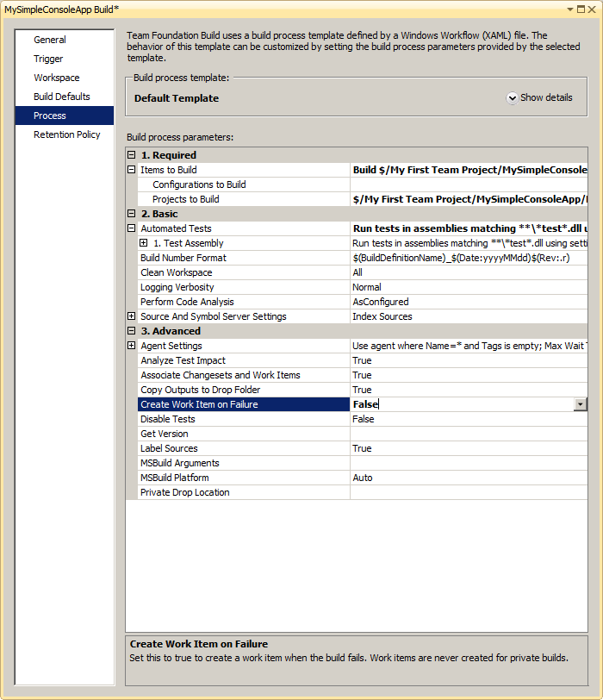Click the MSBuild Arguments value field
The image size is (603, 700).
[469, 464]
